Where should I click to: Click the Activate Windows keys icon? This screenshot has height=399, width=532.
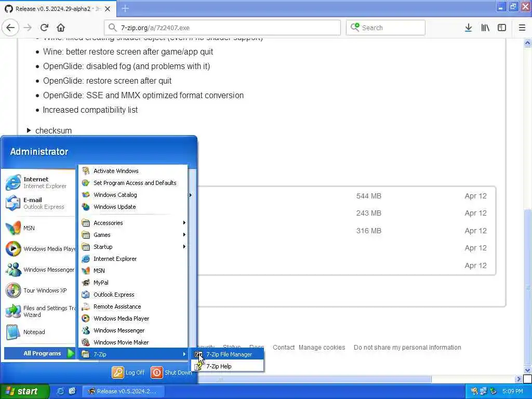[86, 170]
